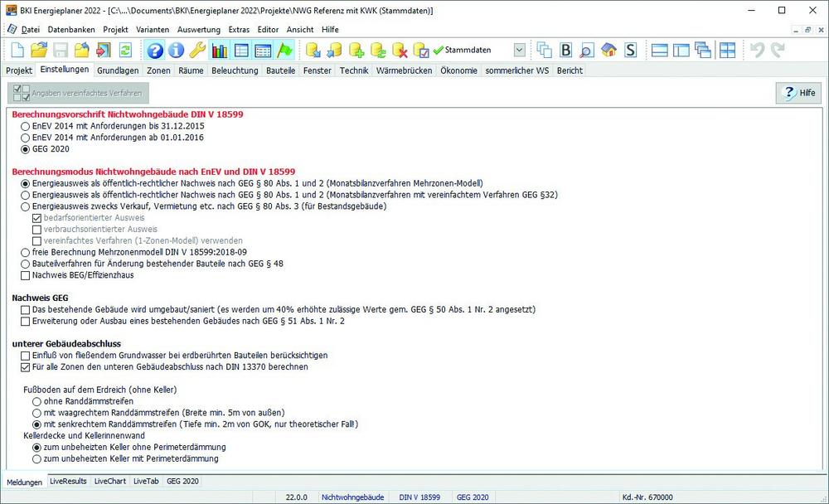Open the sommerlicher WS tab
829x504 pixels.
pos(517,70)
